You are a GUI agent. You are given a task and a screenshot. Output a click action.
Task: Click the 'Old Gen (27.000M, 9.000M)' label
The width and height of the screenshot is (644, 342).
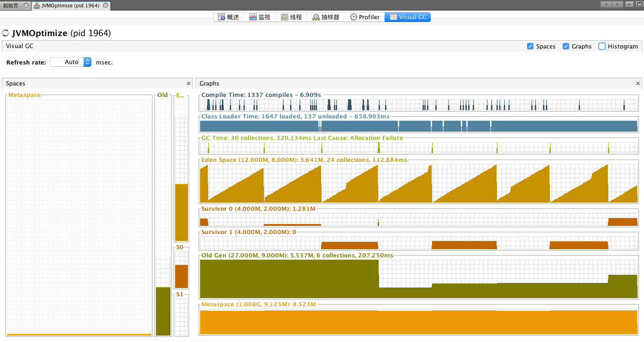click(297, 255)
